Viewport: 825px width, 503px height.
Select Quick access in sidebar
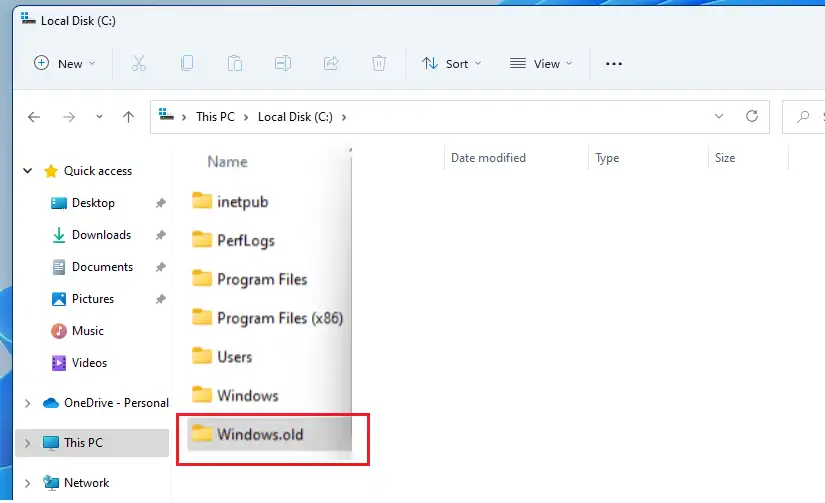(x=98, y=171)
